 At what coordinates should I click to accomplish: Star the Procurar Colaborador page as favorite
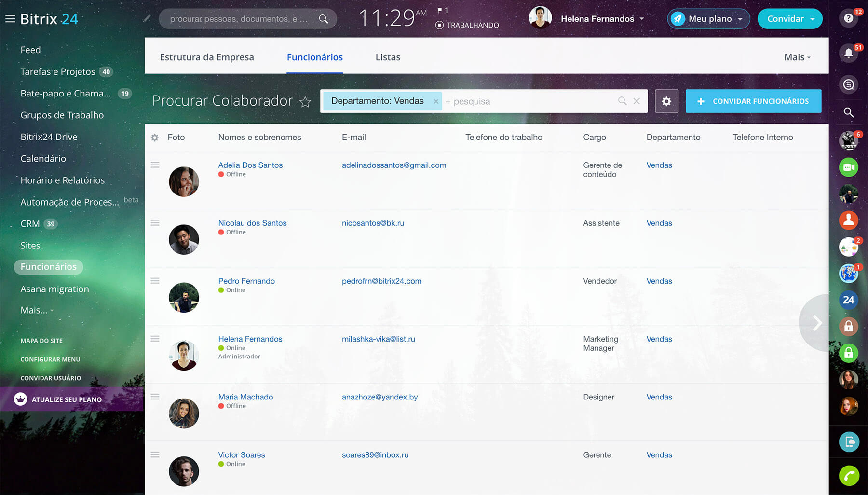click(305, 102)
